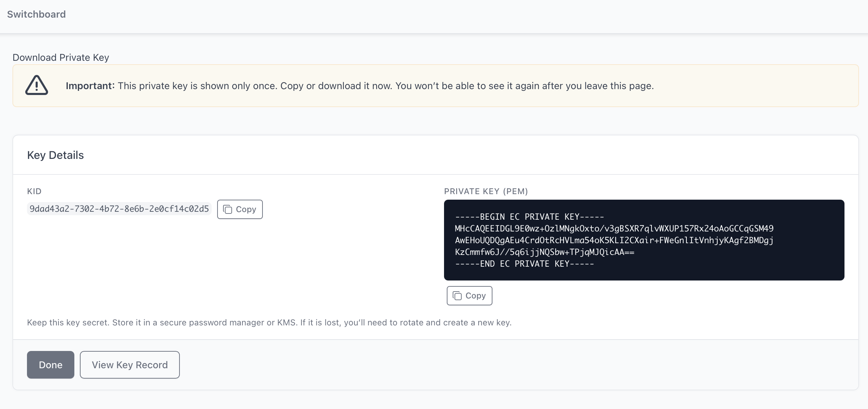Click the Download Private Key heading
This screenshot has height=409, width=868.
61,57
